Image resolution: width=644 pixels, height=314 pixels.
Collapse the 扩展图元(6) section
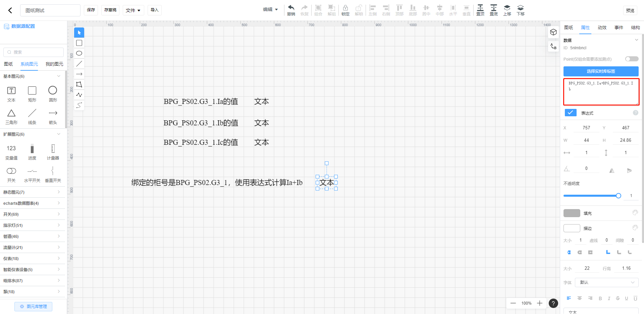tap(59, 134)
